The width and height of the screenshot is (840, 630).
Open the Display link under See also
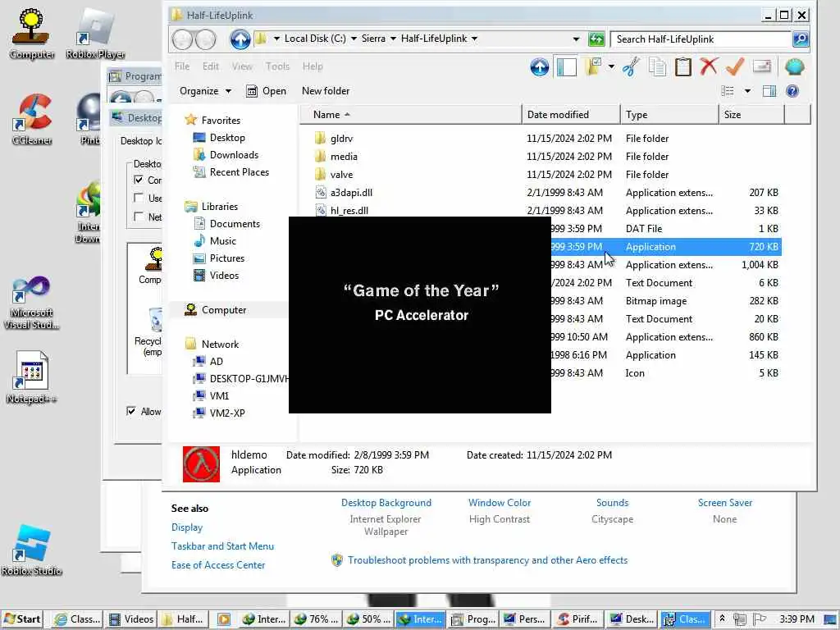pos(187,527)
